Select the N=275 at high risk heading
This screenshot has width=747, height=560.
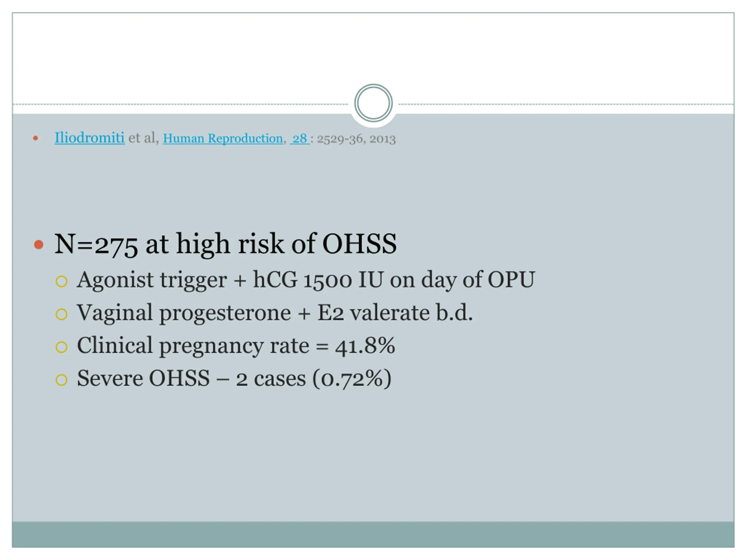pos(226,244)
